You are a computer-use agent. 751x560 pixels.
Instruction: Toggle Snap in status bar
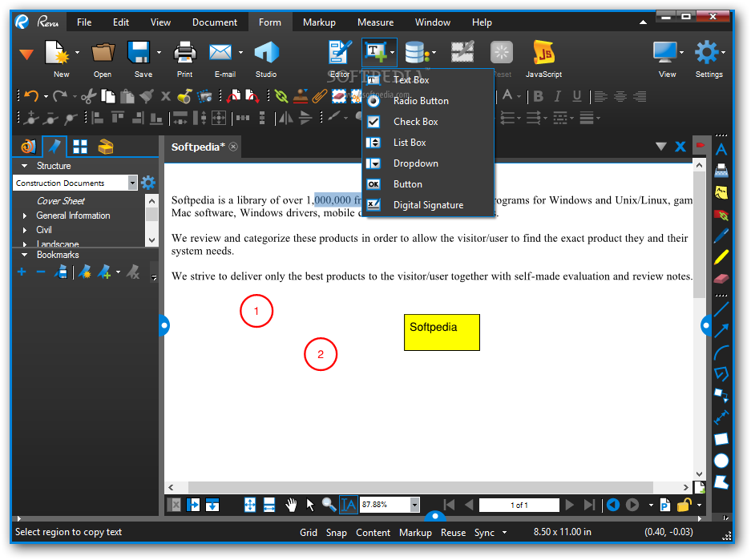point(336,533)
